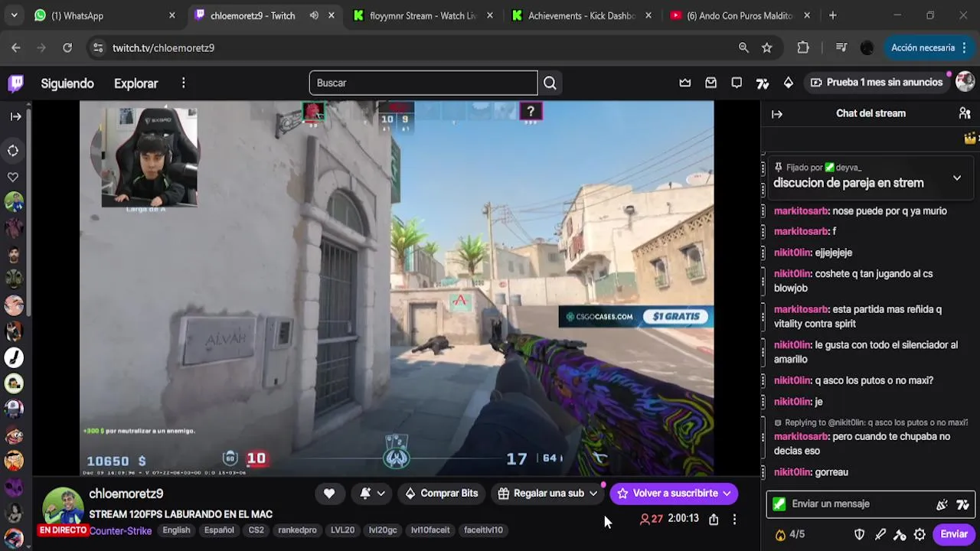Click the CS2 stream tag
Viewport: 980px width, 551px height.
[x=256, y=530]
